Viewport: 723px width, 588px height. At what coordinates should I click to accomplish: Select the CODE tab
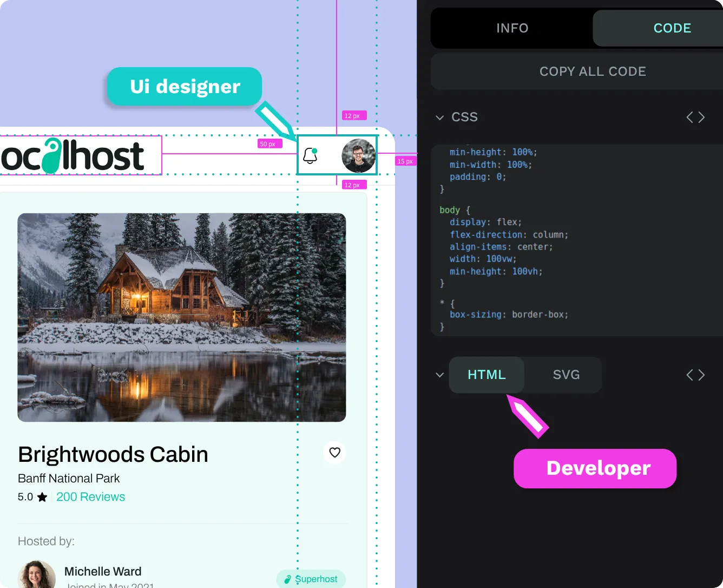[x=672, y=28]
